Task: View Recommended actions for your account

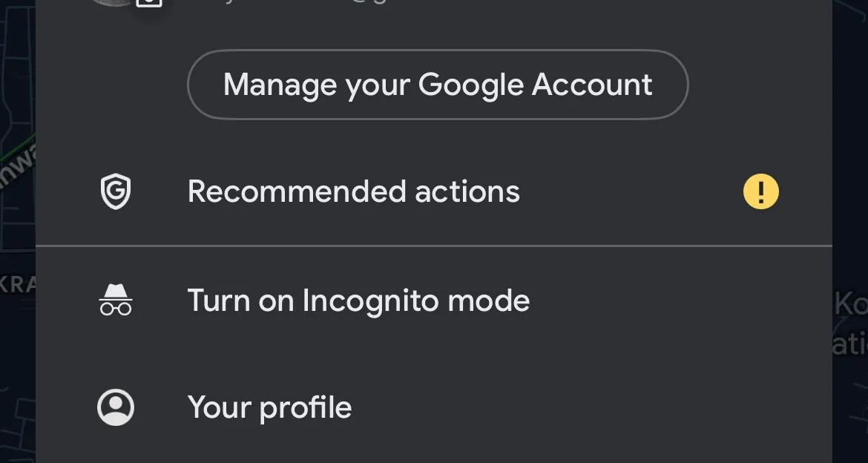Action: [x=354, y=191]
